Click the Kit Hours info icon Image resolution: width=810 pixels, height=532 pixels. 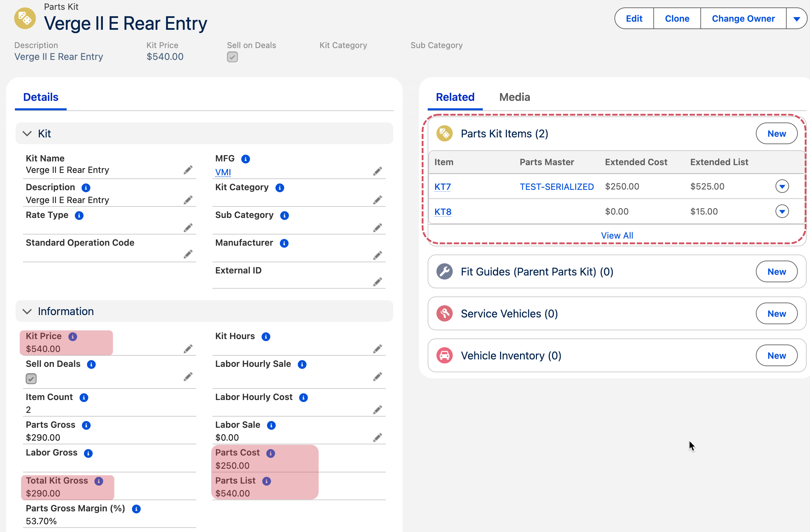(266, 337)
